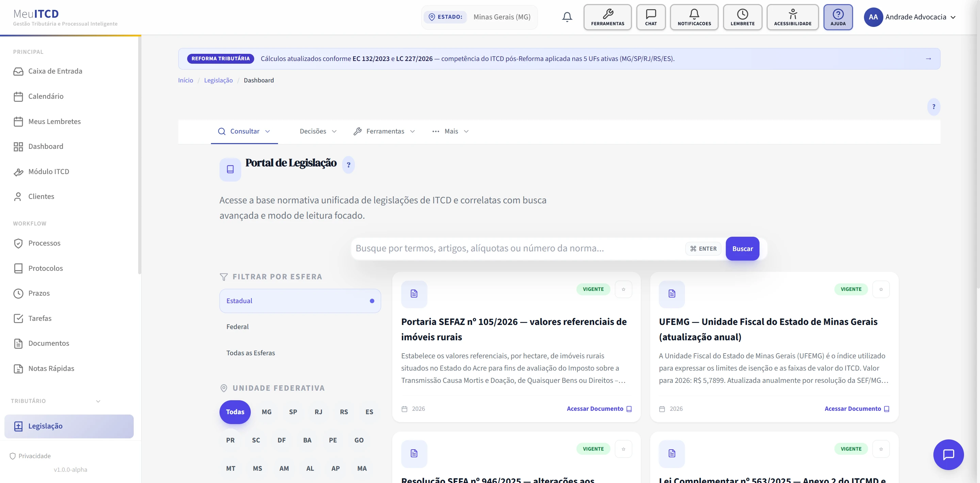Click the Buscar button

[x=742, y=249]
